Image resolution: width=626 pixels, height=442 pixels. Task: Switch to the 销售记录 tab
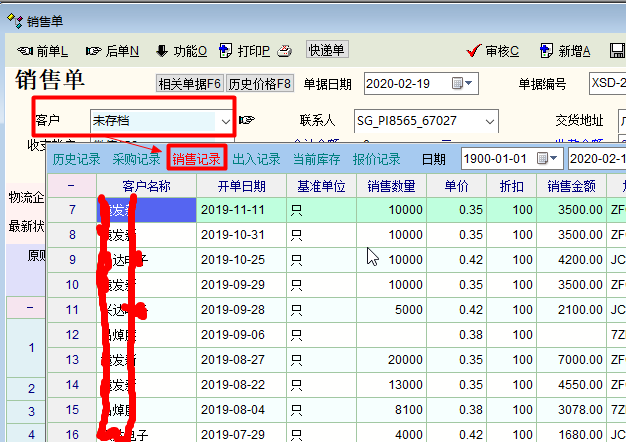pyautogui.click(x=196, y=159)
